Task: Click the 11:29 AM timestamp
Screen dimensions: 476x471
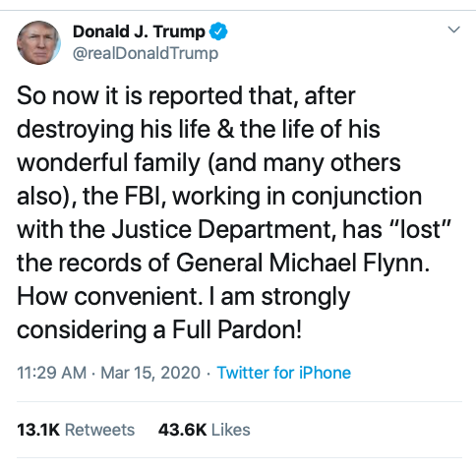Action: (x=52, y=373)
